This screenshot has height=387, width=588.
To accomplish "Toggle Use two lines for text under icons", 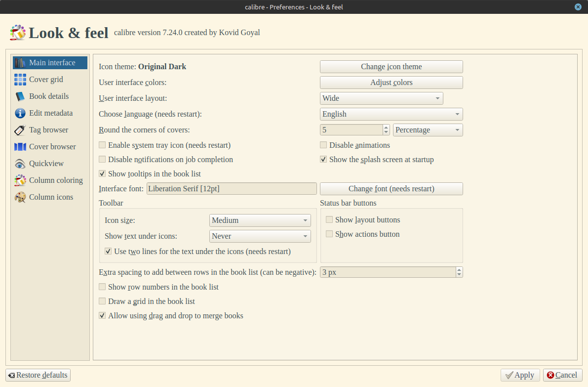I will pyautogui.click(x=108, y=252).
